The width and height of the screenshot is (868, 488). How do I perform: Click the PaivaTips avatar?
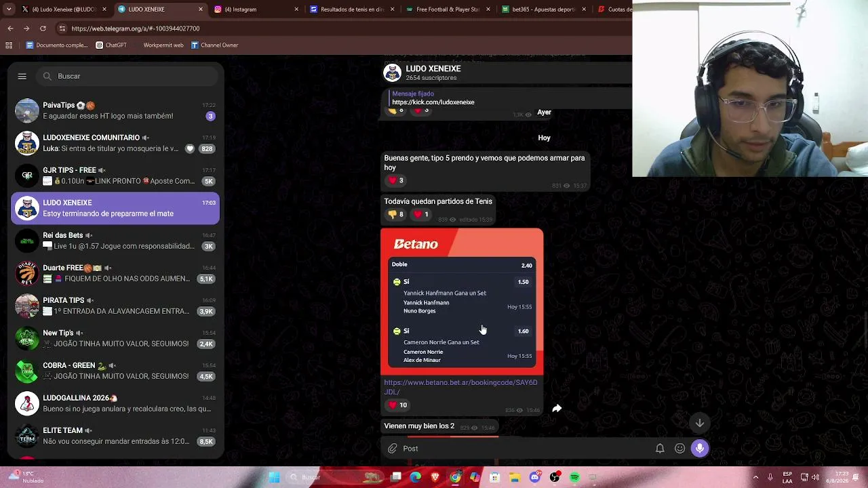pos(27,110)
